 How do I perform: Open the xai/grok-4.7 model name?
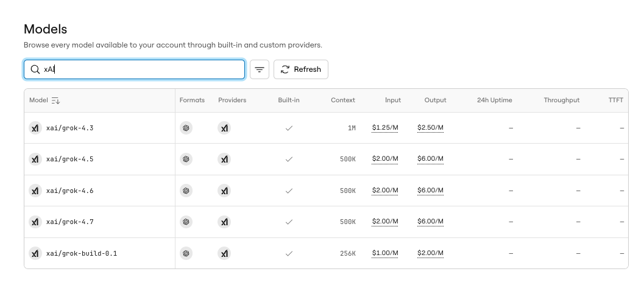point(70,222)
